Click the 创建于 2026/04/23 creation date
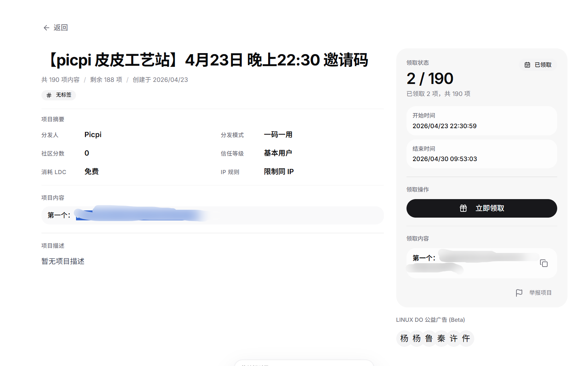This screenshot has height=366, width=588. pos(160,80)
